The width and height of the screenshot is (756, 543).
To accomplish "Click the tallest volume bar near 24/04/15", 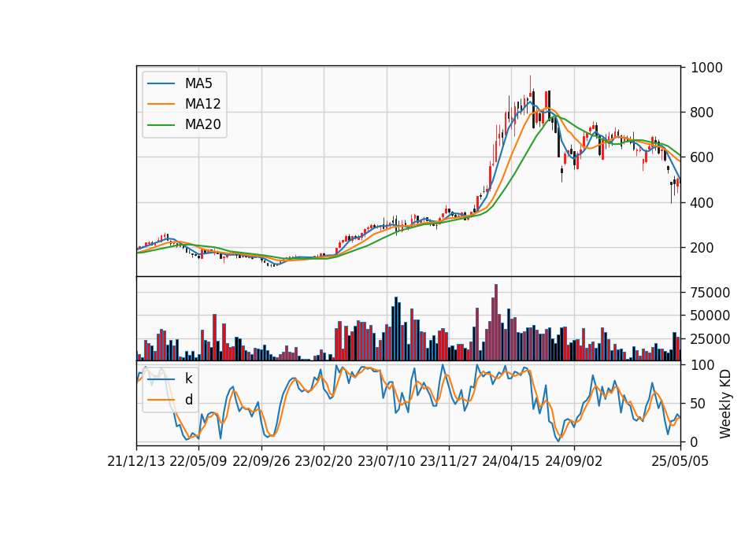I will click(496, 323).
